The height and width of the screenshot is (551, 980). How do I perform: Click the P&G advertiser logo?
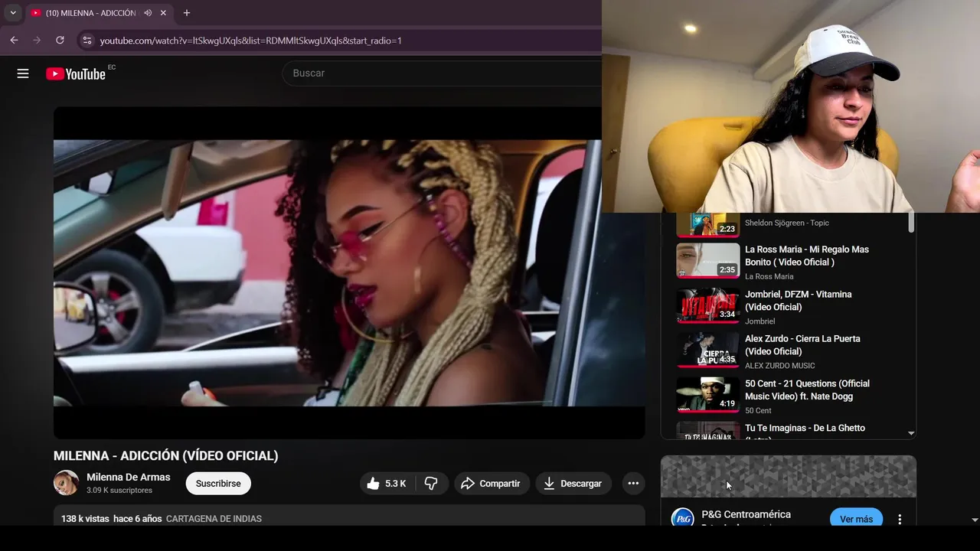point(682,517)
